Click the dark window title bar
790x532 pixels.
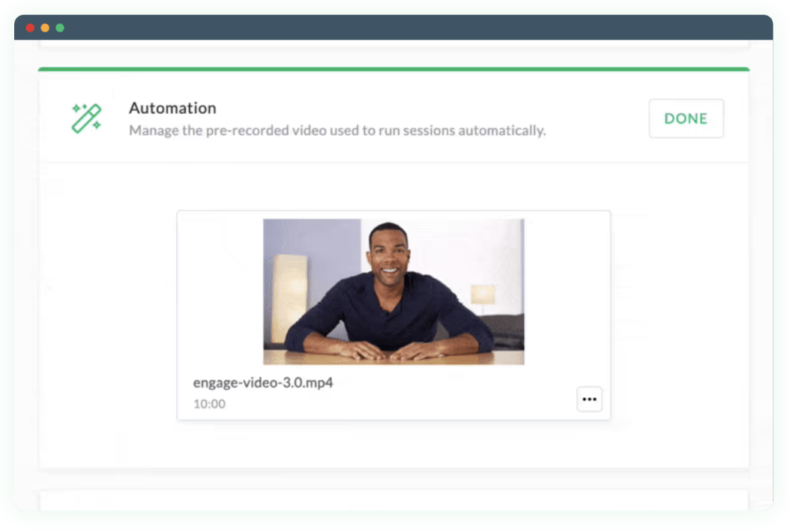tap(393, 28)
